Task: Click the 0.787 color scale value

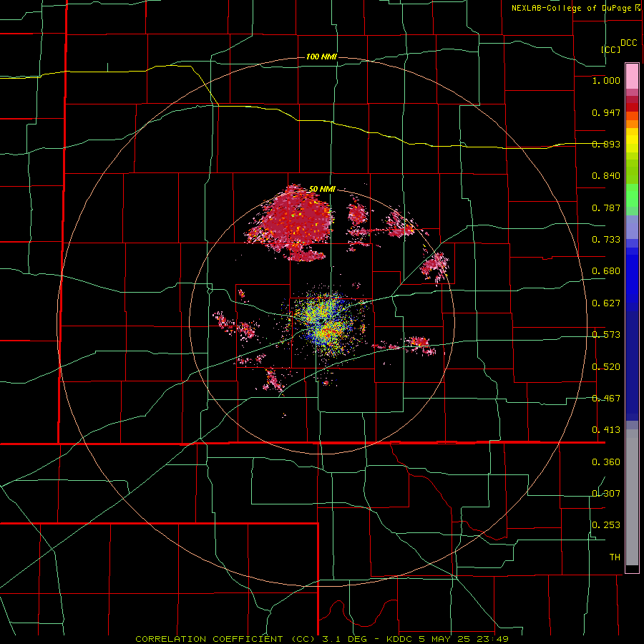Action: (x=606, y=208)
